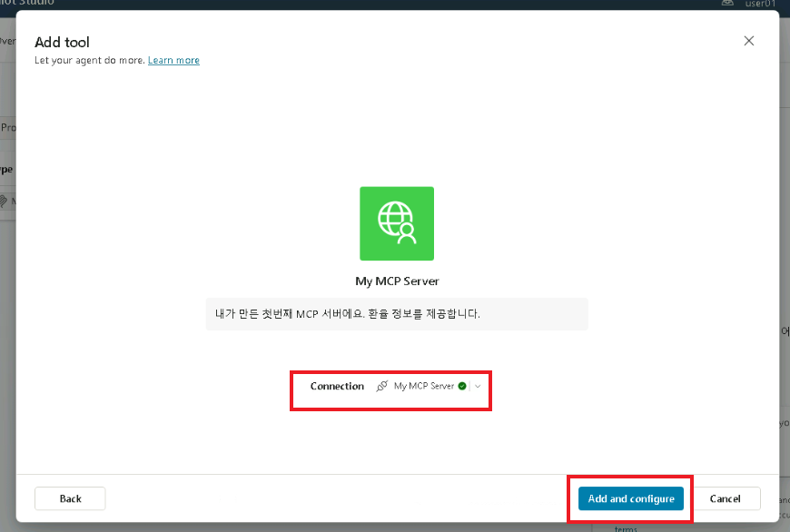This screenshot has height=532, width=790.
Task: Click the connection plug icon
Action: pyautogui.click(x=382, y=387)
